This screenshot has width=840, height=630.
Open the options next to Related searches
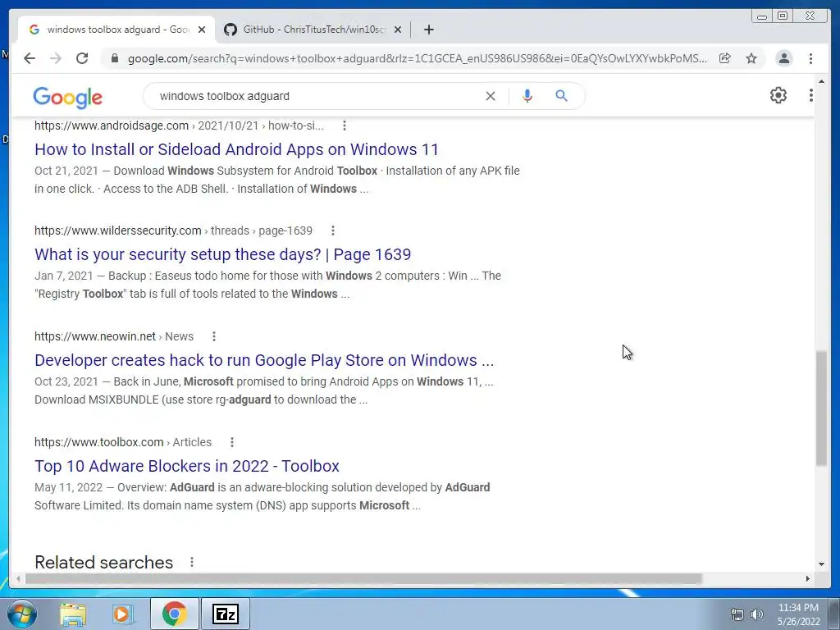192,562
